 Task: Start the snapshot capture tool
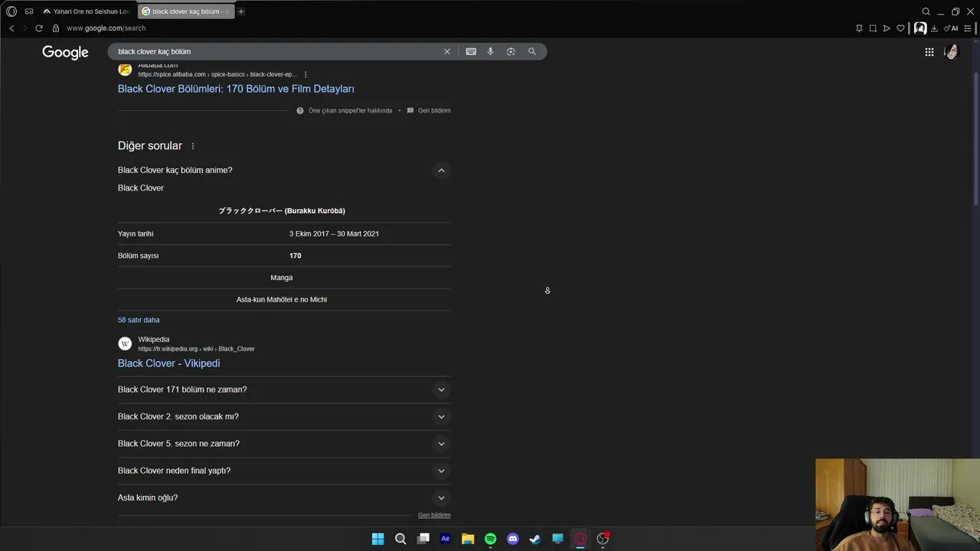click(873, 28)
